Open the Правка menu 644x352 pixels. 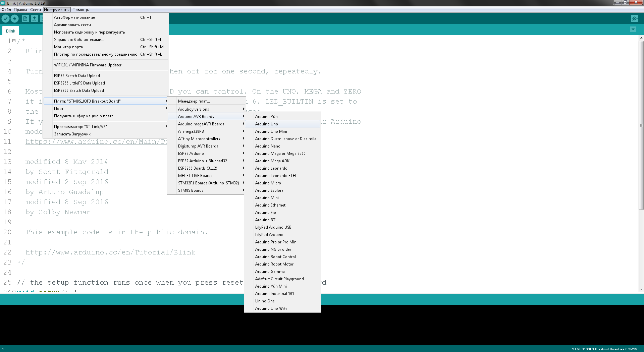[20, 10]
